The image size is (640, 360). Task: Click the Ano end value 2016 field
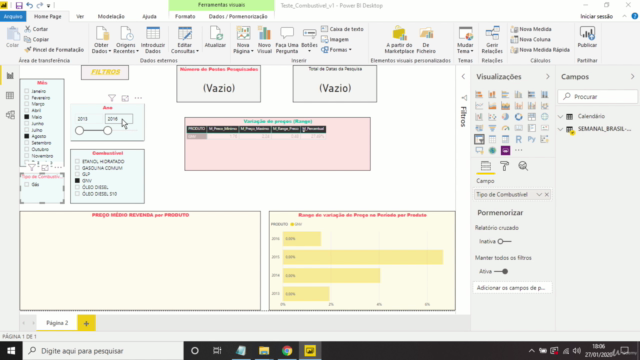119,119
